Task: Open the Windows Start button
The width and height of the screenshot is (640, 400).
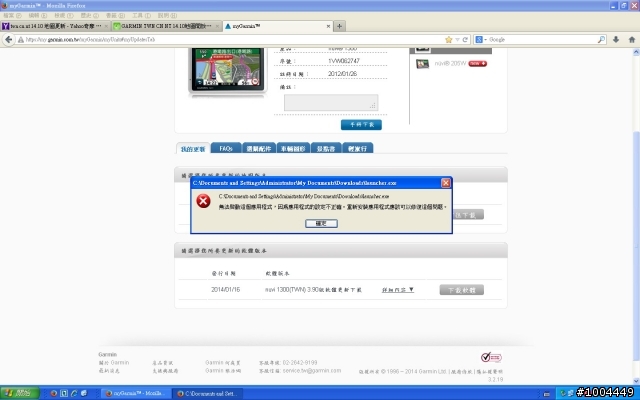Action: [19, 393]
